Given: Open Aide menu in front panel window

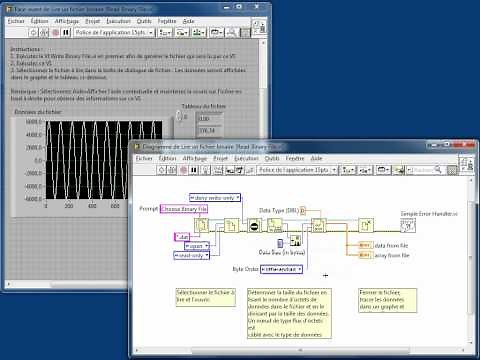Looking at the screenshot, I should click(x=188, y=21).
